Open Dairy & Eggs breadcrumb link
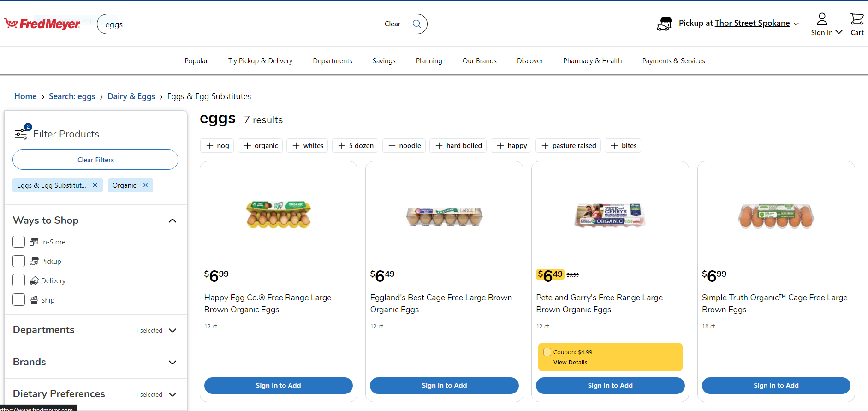The width and height of the screenshot is (868, 411). 131,96
